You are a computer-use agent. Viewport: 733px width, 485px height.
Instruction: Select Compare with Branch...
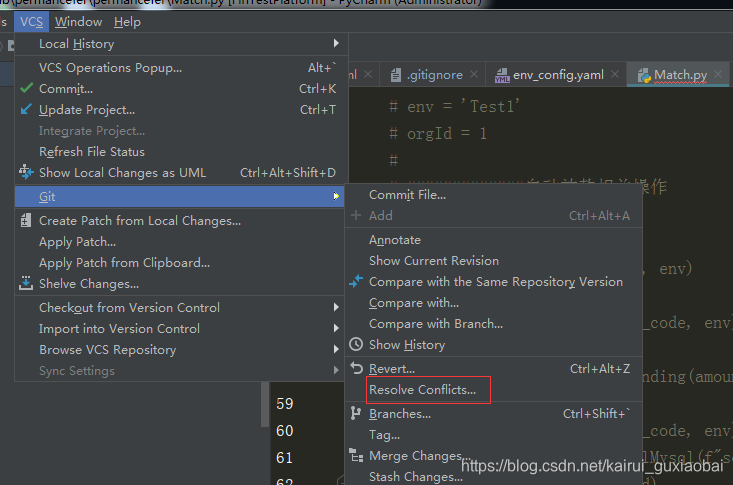pyautogui.click(x=494, y=324)
